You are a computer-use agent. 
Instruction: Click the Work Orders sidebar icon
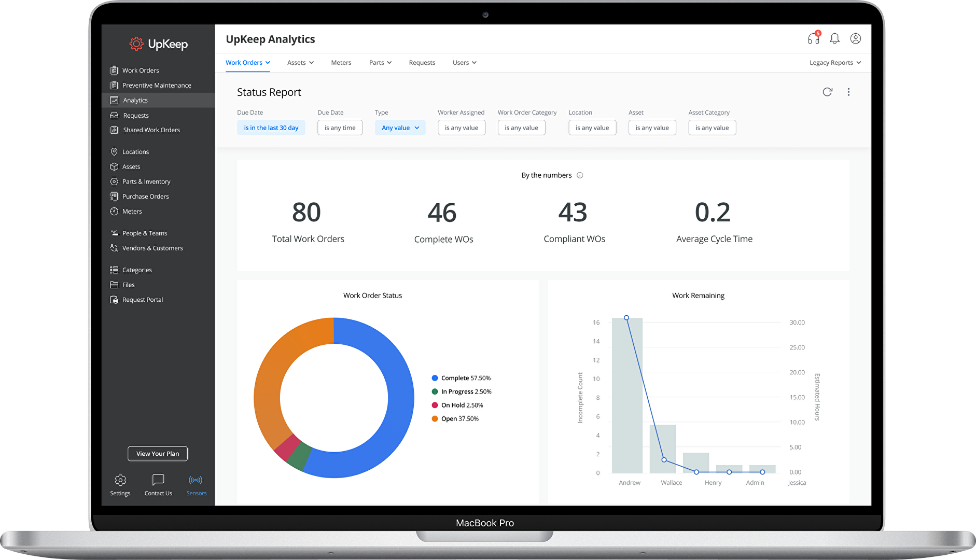114,71
